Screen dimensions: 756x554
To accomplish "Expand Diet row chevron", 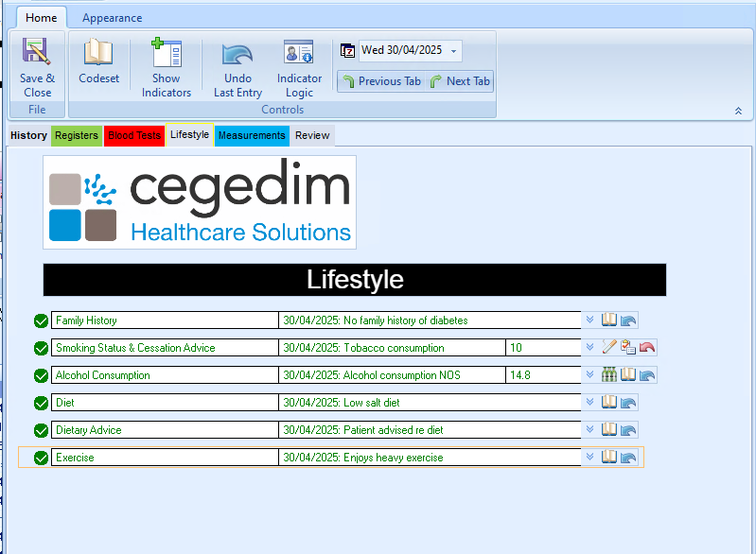I will click(589, 402).
